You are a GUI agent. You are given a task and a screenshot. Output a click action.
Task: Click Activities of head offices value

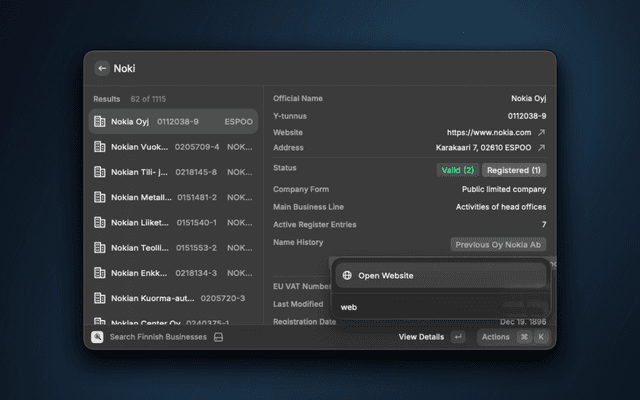501,207
